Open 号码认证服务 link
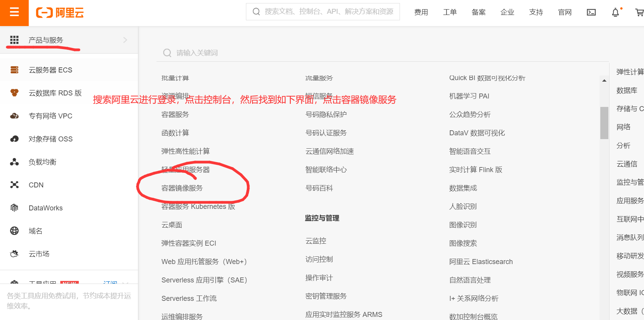This screenshot has height=320, width=644. [x=326, y=133]
